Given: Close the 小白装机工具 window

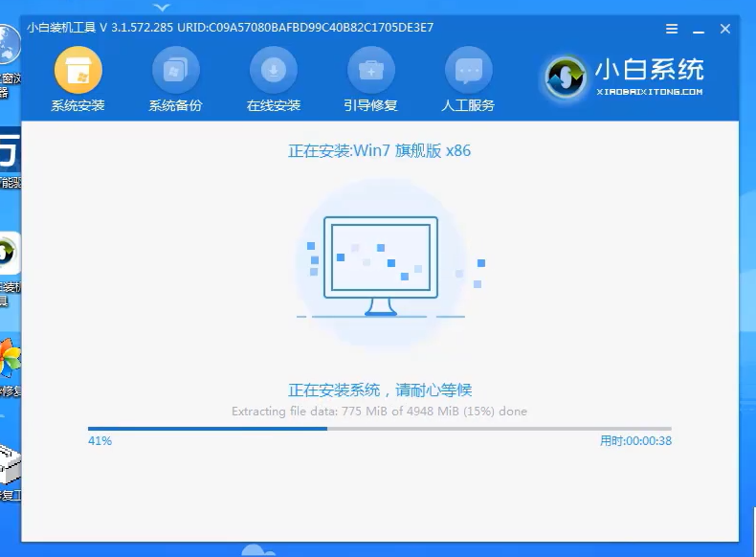Looking at the screenshot, I should pyautogui.click(x=724, y=29).
